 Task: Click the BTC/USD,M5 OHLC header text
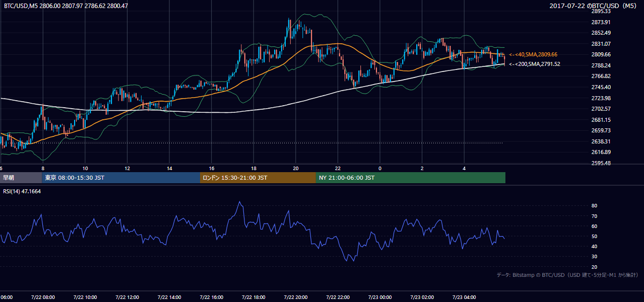[x=66, y=6]
